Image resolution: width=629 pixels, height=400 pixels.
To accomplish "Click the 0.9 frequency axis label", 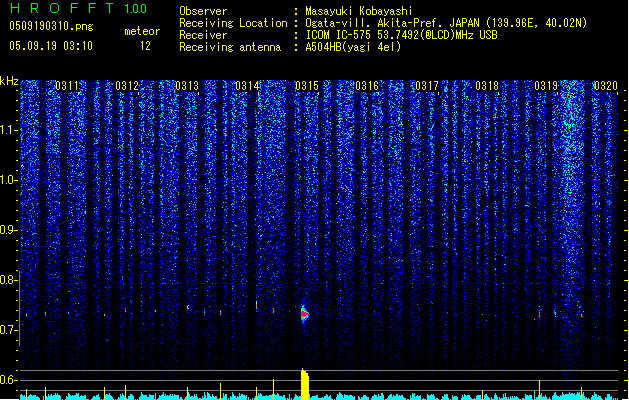I will pos(8,230).
